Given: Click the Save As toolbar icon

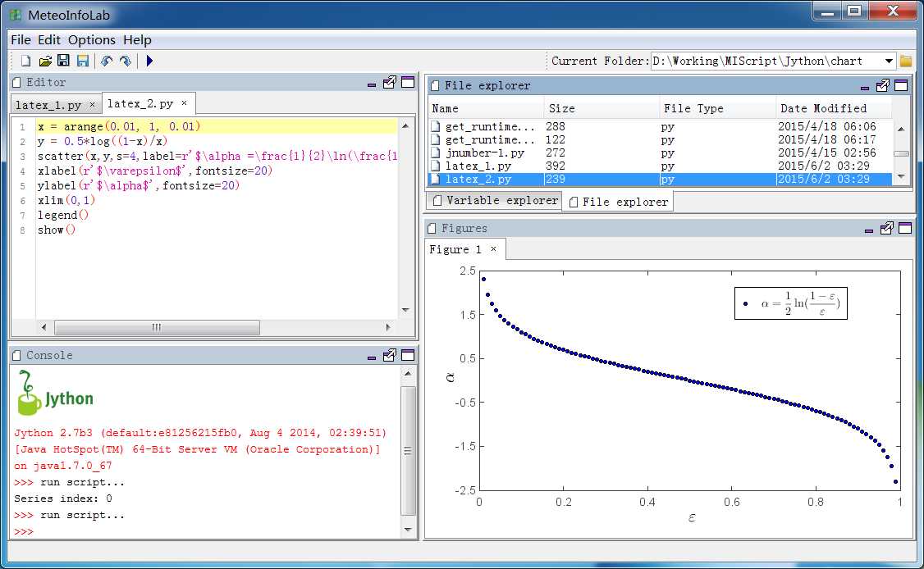Looking at the screenshot, I should click(x=82, y=61).
